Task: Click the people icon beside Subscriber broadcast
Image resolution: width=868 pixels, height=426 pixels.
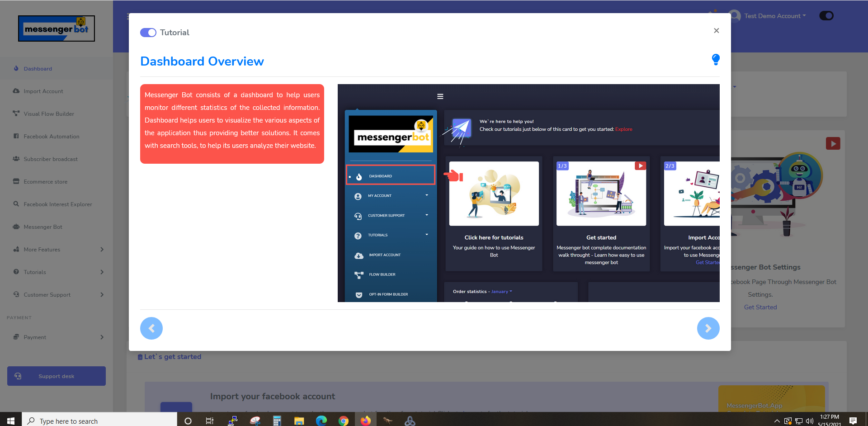Action: (x=16, y=159)
